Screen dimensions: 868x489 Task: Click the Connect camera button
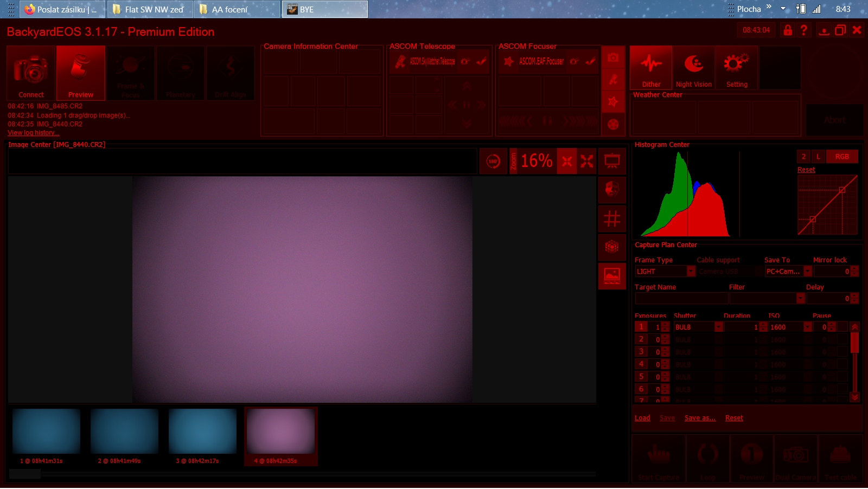click(31, 73)
